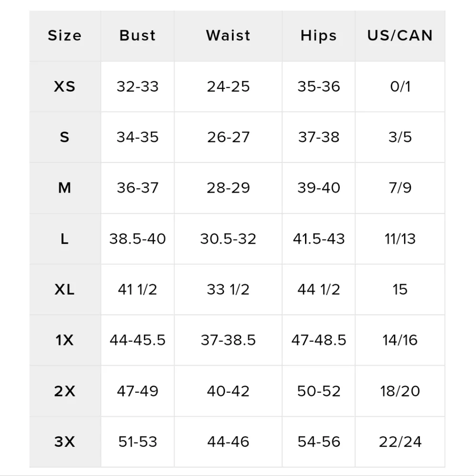474x476 pixels.
Task: Select the waist cell reading 44-46
Action: tap(228, 442)
